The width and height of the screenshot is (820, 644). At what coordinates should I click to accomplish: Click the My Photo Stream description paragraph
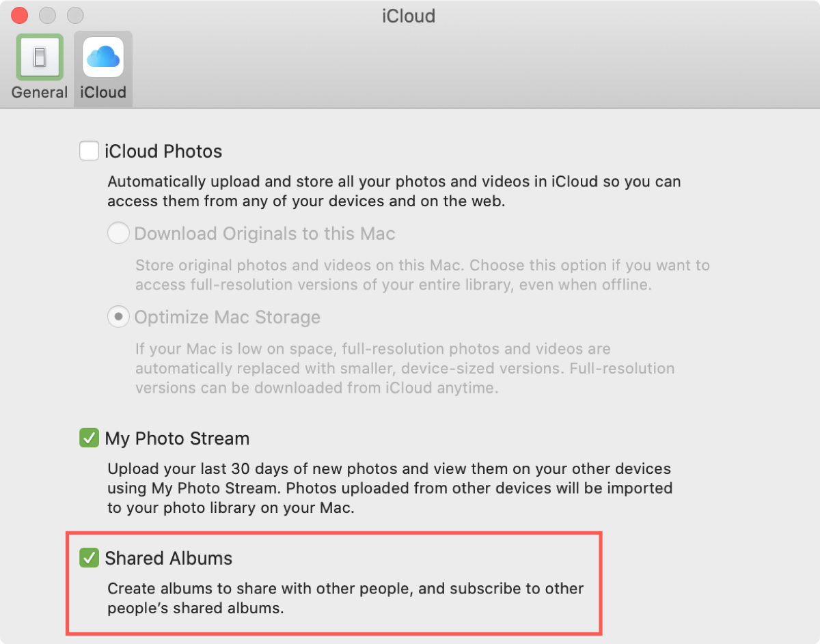pos(390,489)
